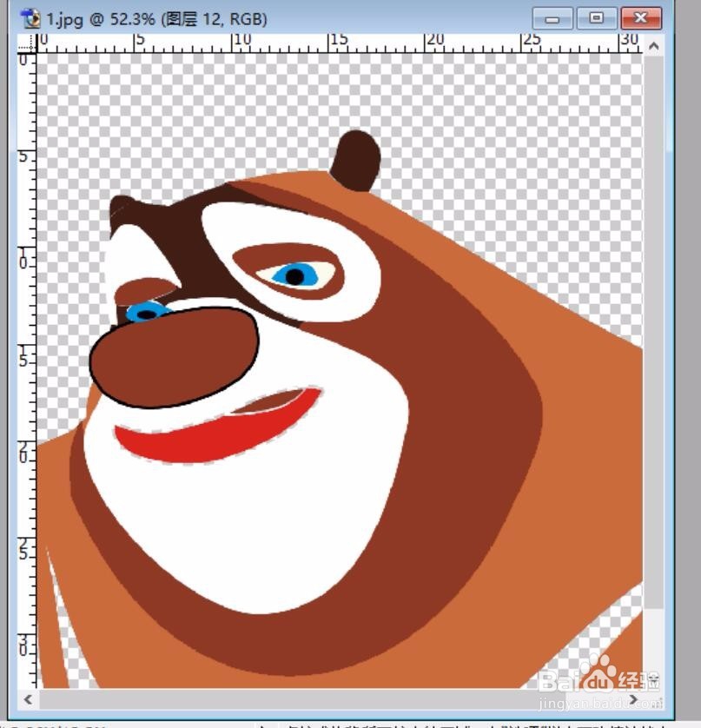Click the horizontal scrollbar right arrow
The image size is (701, 728).
(634, 699)
